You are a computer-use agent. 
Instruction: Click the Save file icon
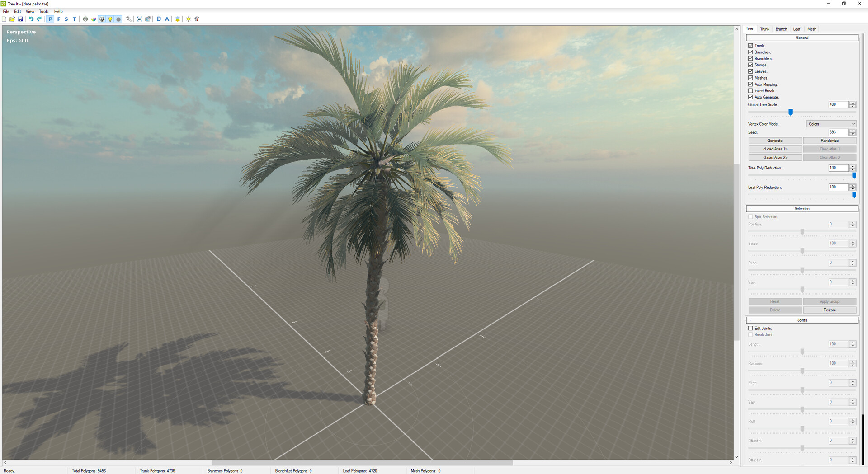[20, 19]
